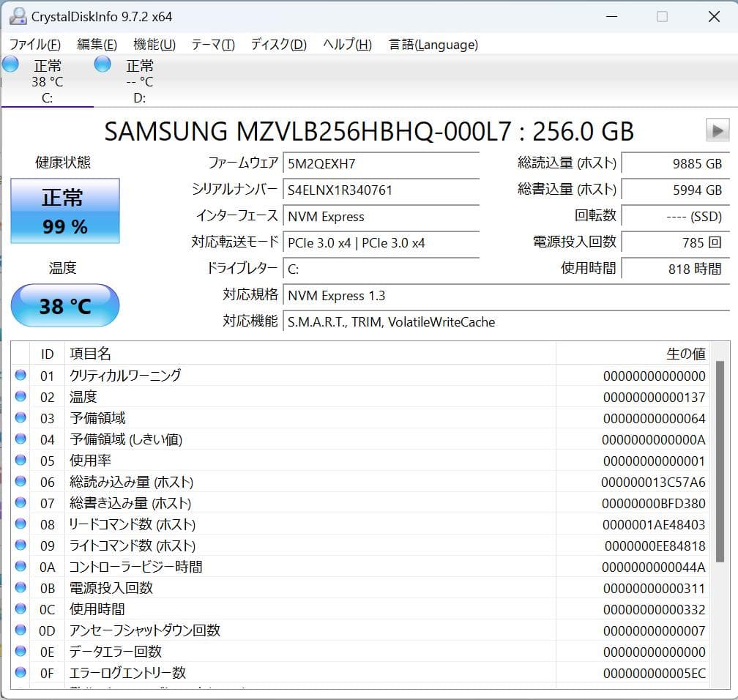Click the indicator on the データエラー回数 row
The image size is (738, 700).
(21, 652)
